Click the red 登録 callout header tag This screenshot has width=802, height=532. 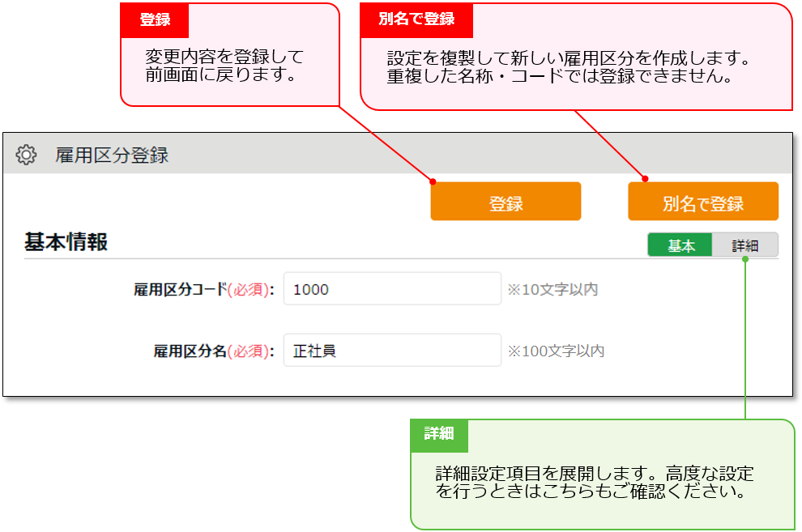tap(154, 20)
